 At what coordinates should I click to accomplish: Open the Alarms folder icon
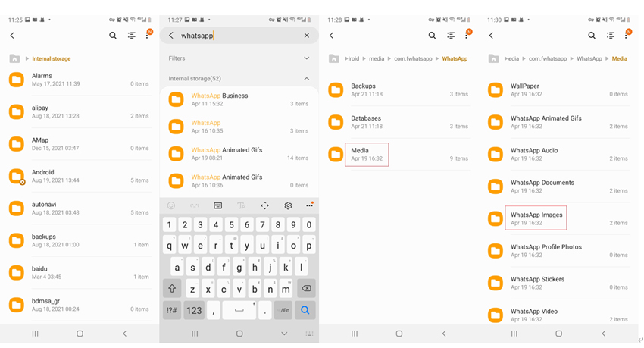click(16, 80)
